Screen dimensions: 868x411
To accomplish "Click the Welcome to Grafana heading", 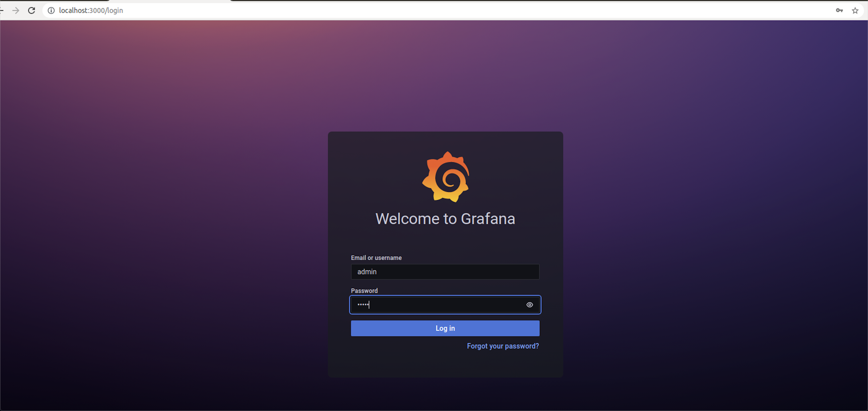I will click(445, 219).
